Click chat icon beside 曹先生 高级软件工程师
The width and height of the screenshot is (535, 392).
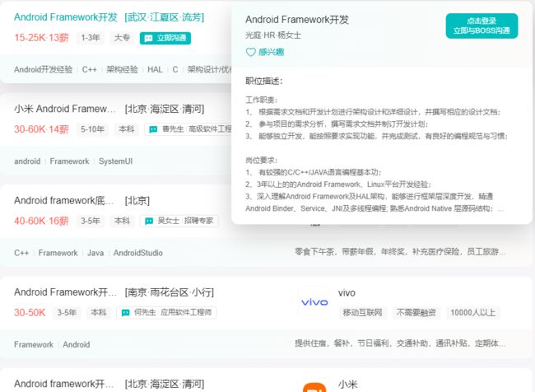153,129
